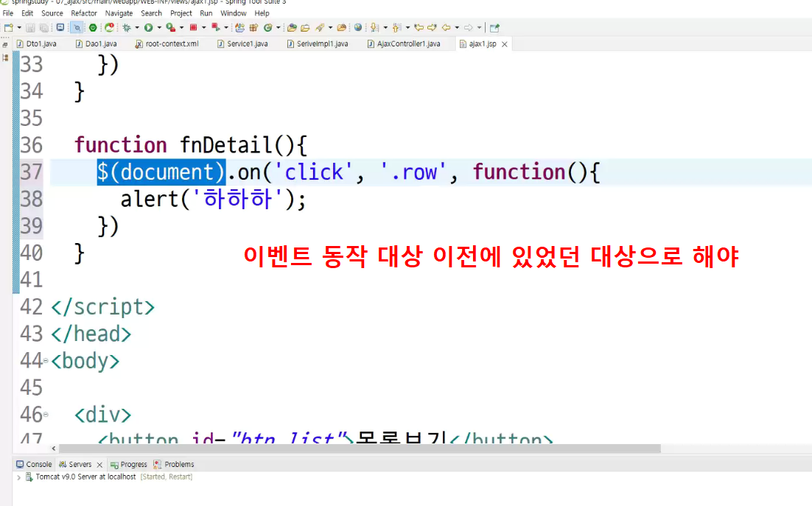Image resolution: width=812 pixels, height=506 pixels.
Task: Switch to the Dto1.java editor tab
Action: (x=36, y=44)
